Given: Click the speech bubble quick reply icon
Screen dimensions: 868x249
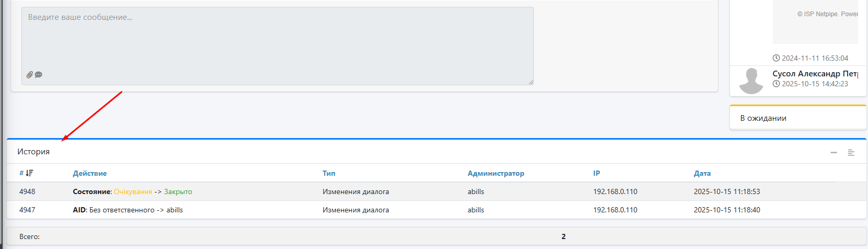Looking at the screenshot, I should click(39, 75).
